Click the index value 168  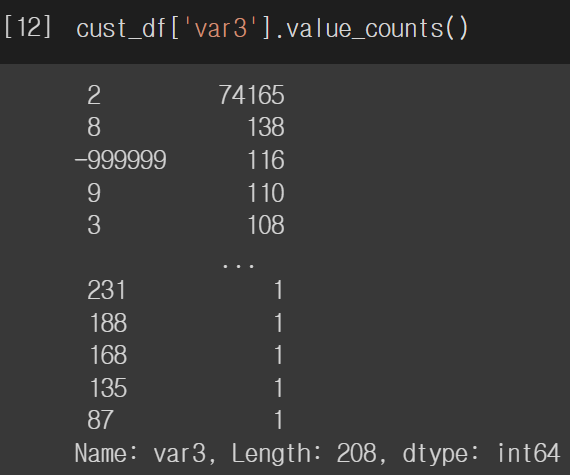108,355
